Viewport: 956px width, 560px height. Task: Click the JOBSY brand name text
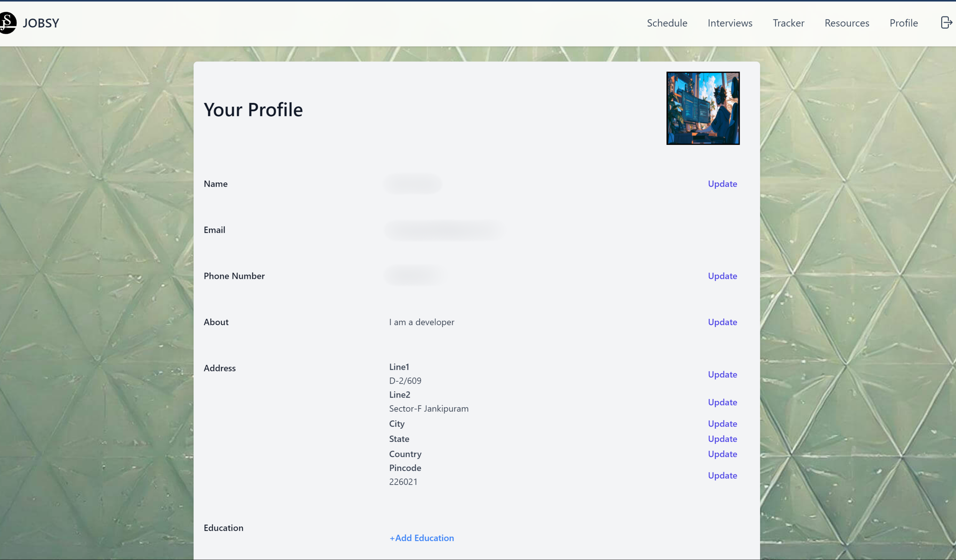point(41,23)
